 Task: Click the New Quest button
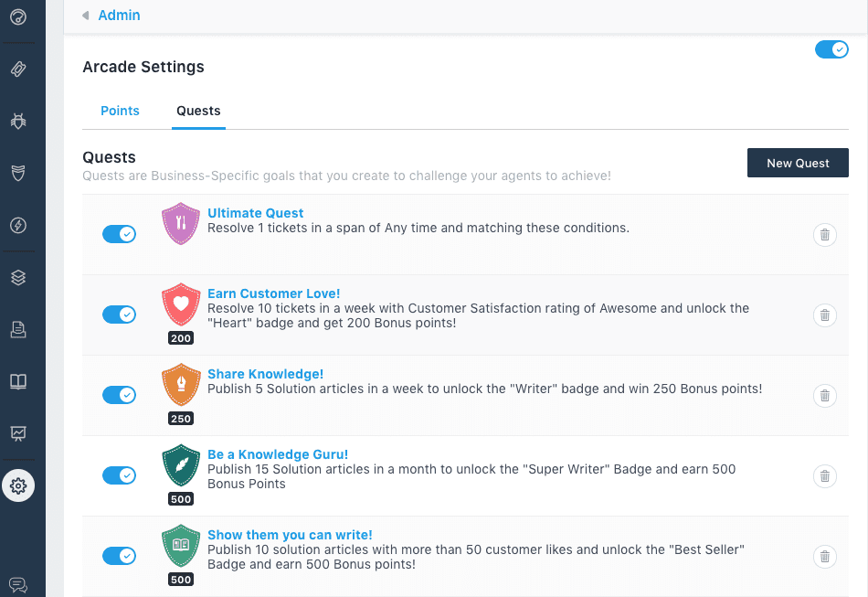click(797, 163)
